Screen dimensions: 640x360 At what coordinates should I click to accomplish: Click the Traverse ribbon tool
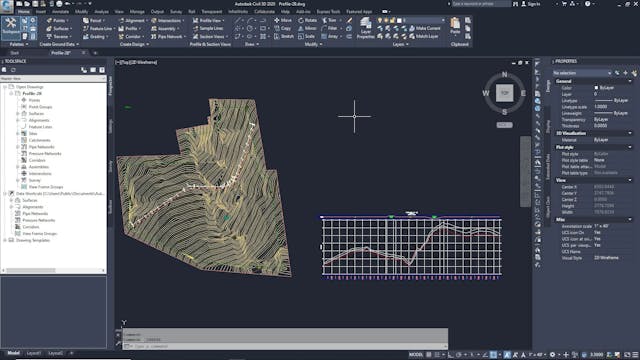click(58, 36)
